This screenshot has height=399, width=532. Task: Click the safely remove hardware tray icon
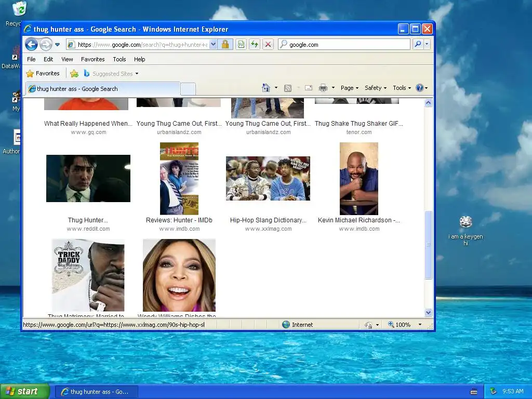[494, 391]
